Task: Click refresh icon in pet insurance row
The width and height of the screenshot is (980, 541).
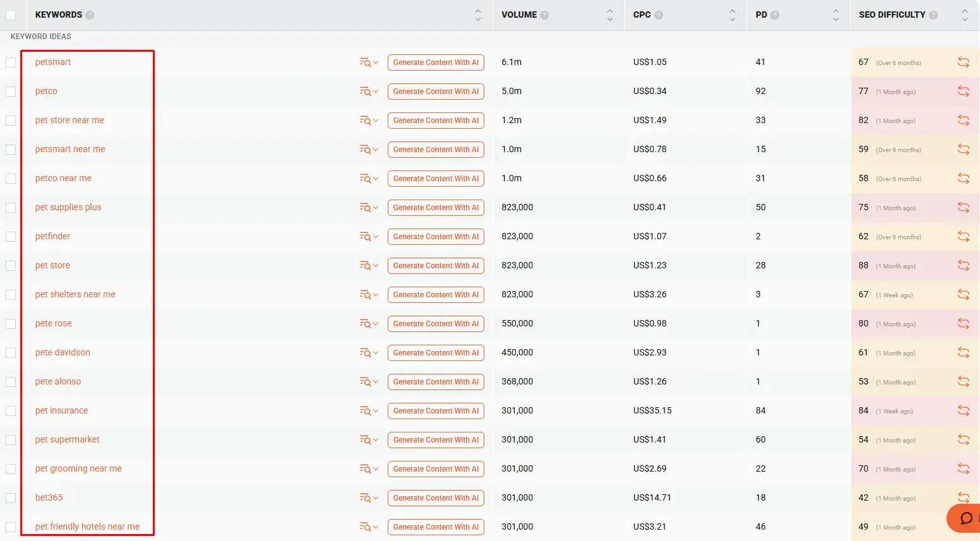Action: click(963, 410)
